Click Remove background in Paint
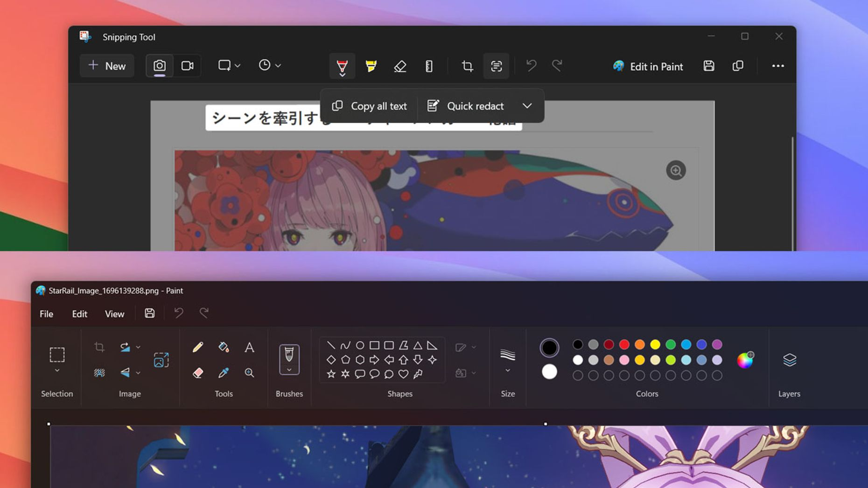The height and width of the screenshot is (488, 868). point(99,373)
